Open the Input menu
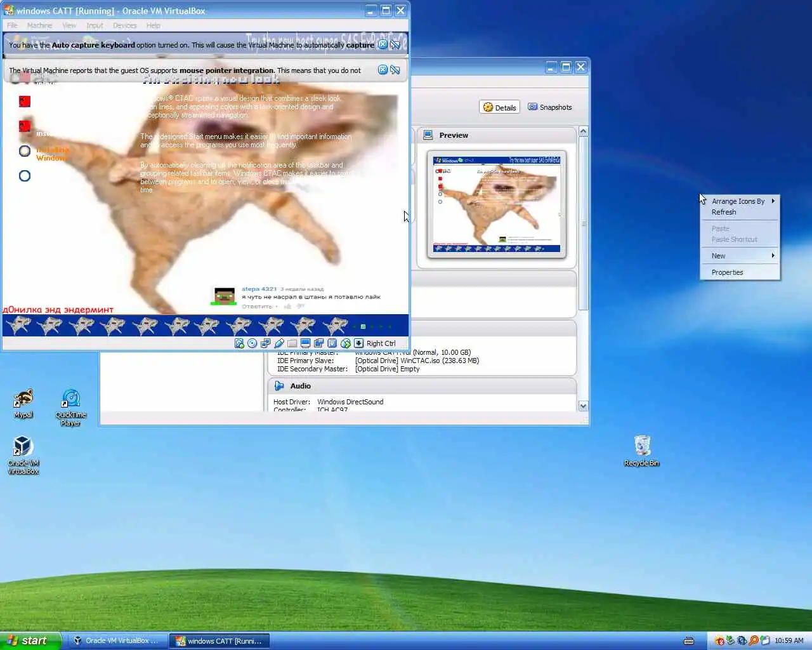The height and width of the screenshot is (650, 812). pos(95,25)
